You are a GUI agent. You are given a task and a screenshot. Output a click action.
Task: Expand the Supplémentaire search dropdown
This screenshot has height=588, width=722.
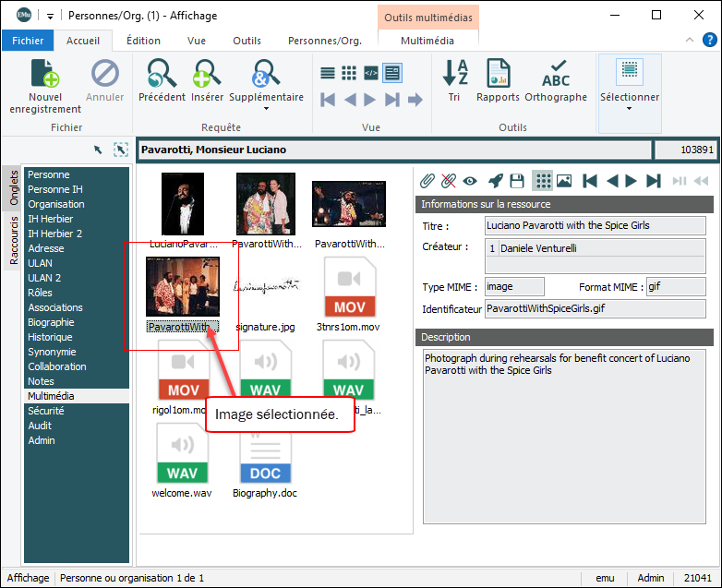tap(266, 108)
